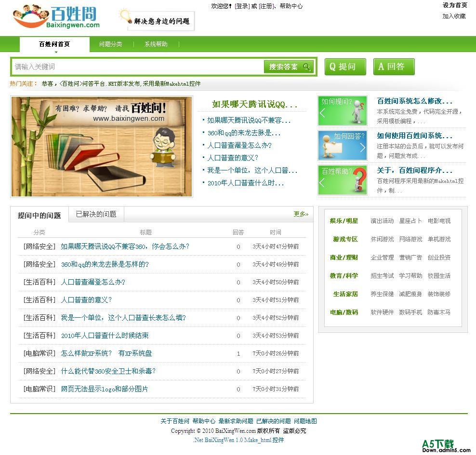
Task: Click the 创业投资 subcategory
Action: click(439, 258)
